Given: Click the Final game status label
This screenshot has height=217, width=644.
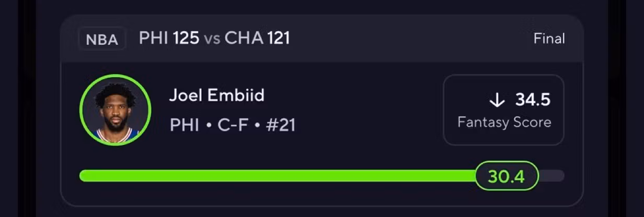Looking at the screenshot, I should tap(549, 39).
